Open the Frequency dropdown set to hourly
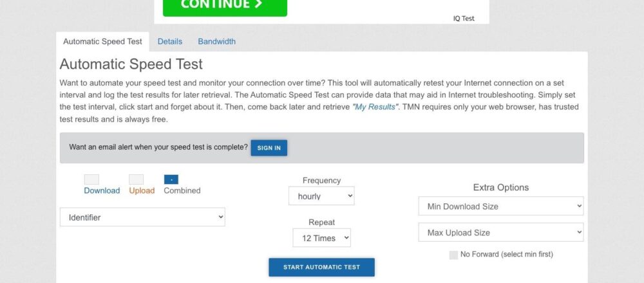The image size is (644, 283). [321, 196]
